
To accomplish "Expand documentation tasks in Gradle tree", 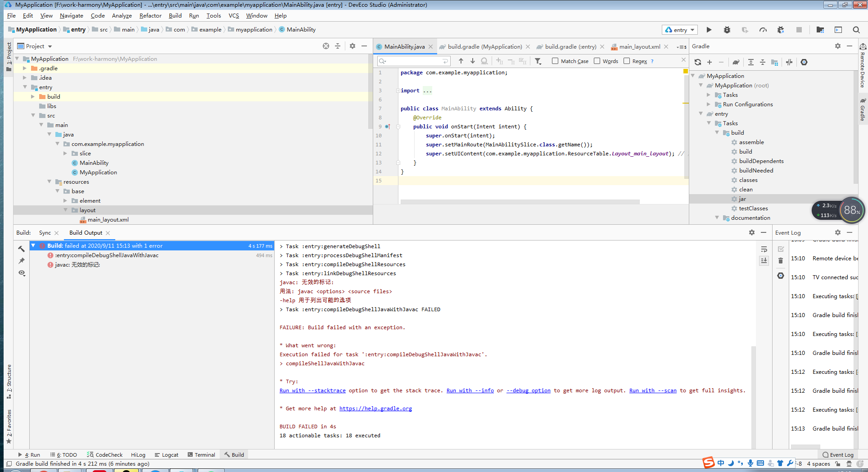I will (x=717, y=218).
